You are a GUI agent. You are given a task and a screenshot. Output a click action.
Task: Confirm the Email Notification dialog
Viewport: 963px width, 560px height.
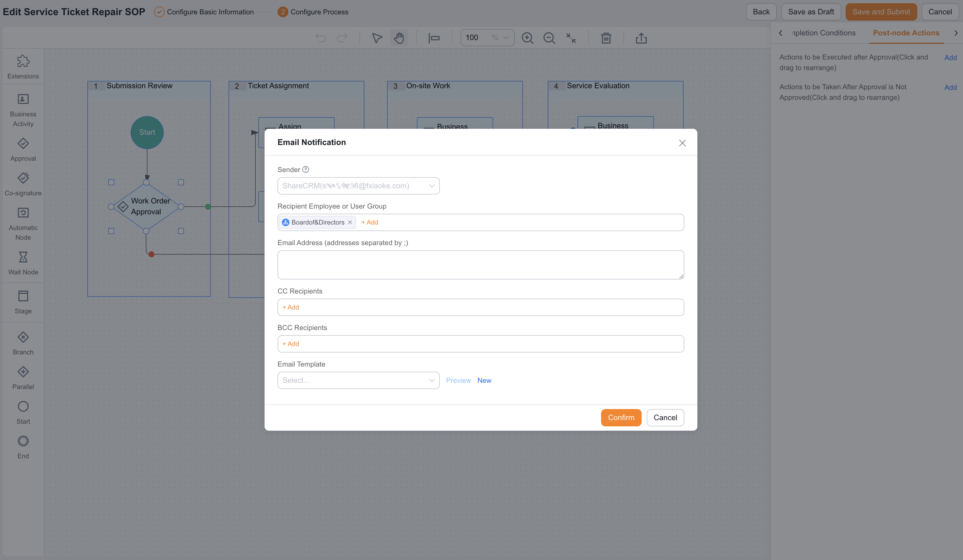621,417
